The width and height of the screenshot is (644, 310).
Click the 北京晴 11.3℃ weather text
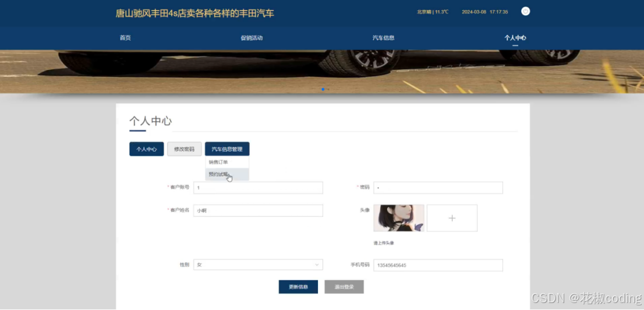pyautogui.click(x=433, y=12)
